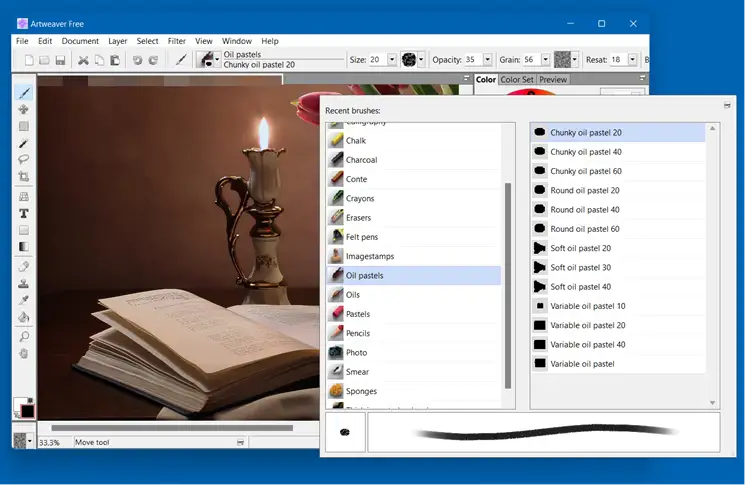Select the Hand pan tool
The width and height of the screenshot is (745, 486).
pyautogui.click(x=23, y=353)
